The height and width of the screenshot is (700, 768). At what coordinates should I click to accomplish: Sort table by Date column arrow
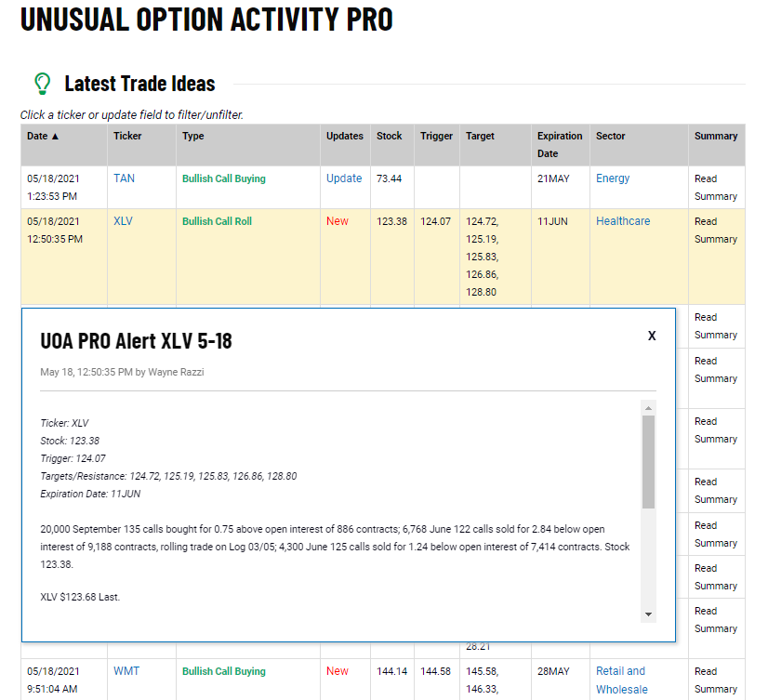coord(56,136)
